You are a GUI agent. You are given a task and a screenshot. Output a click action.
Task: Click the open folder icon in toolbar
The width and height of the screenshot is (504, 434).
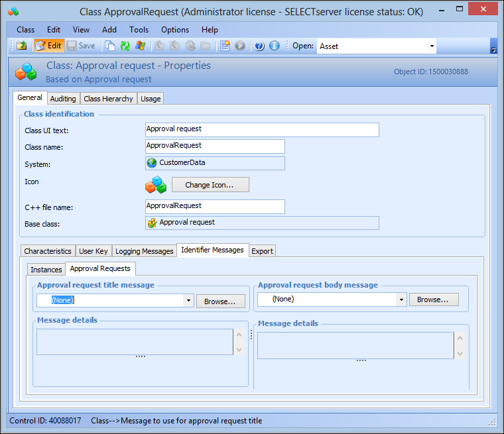(21, 46)
